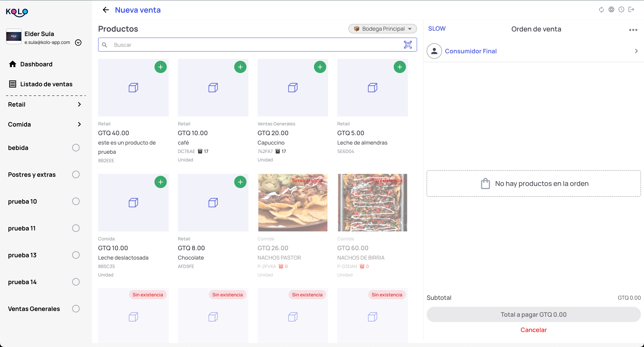Add Chocolate with green plus button

pyautogui.click(x=240, y=182)
